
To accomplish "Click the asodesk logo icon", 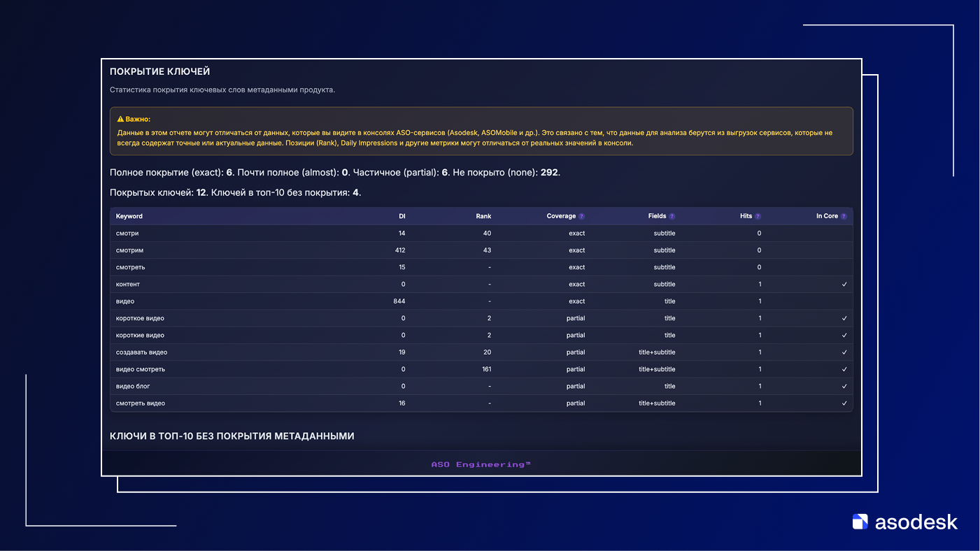I will pos(860,522).
